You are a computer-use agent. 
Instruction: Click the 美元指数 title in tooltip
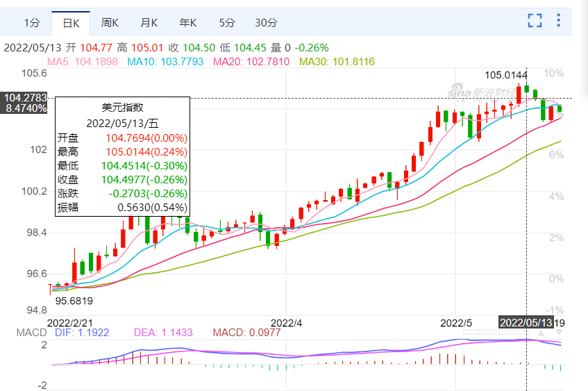pos(122,108)
